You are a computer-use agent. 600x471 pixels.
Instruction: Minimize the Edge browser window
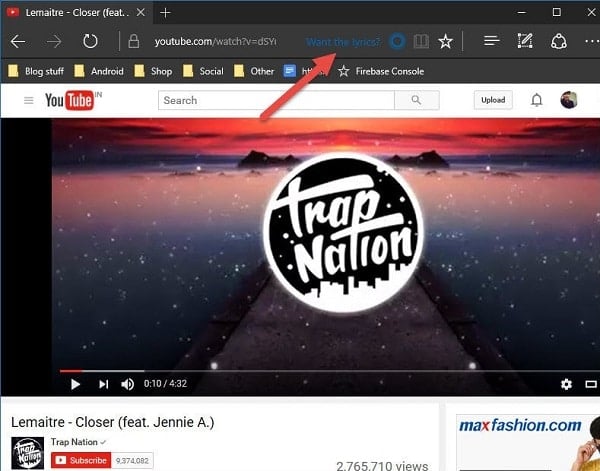tap(522, 12)
